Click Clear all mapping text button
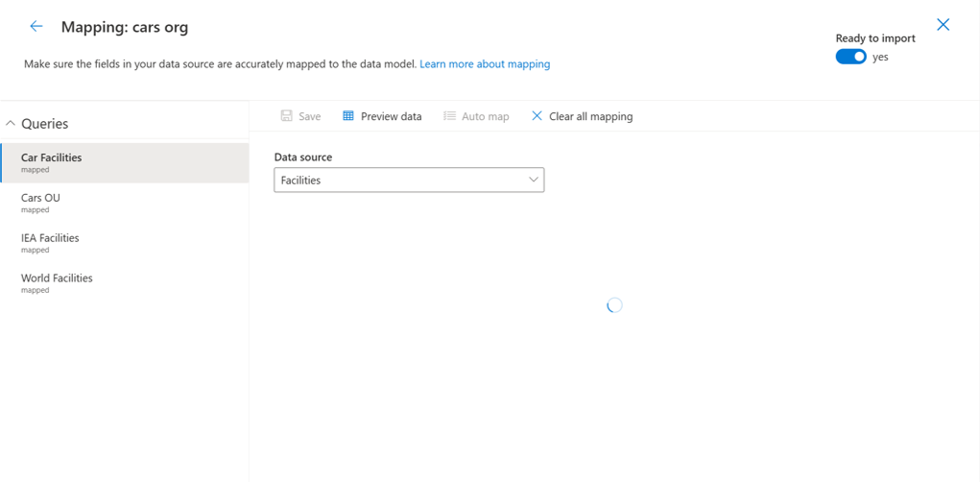The width and height of the screenshot is (980, 482). [590, 116]
